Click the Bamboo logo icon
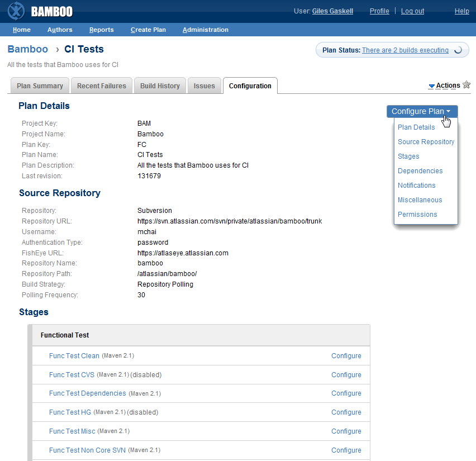Viewport: 476px width, 461px height. 16,11
